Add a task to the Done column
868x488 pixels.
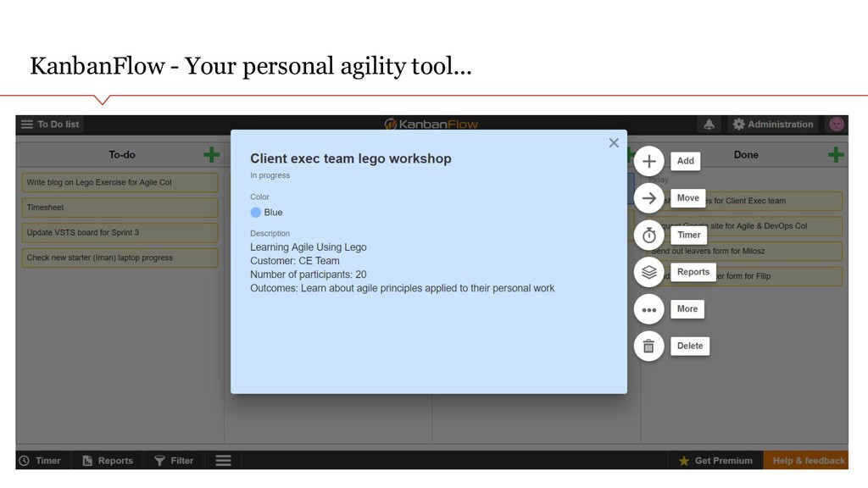tap(835, 155)
